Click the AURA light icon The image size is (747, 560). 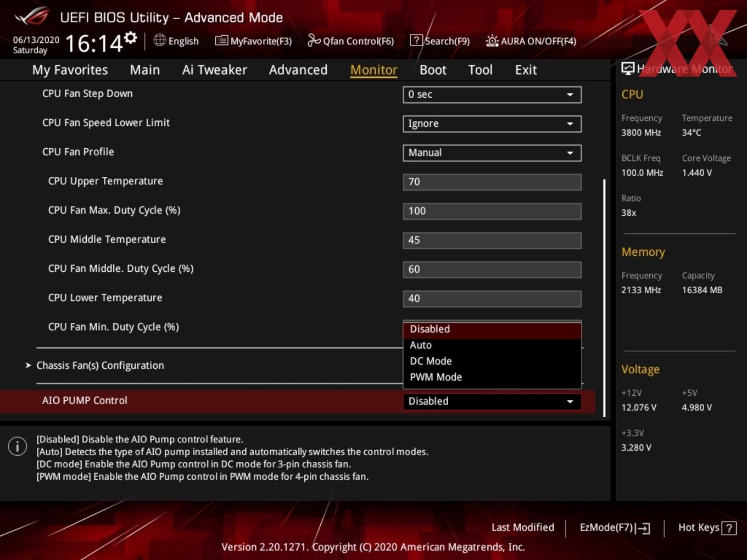coord(492,41)
